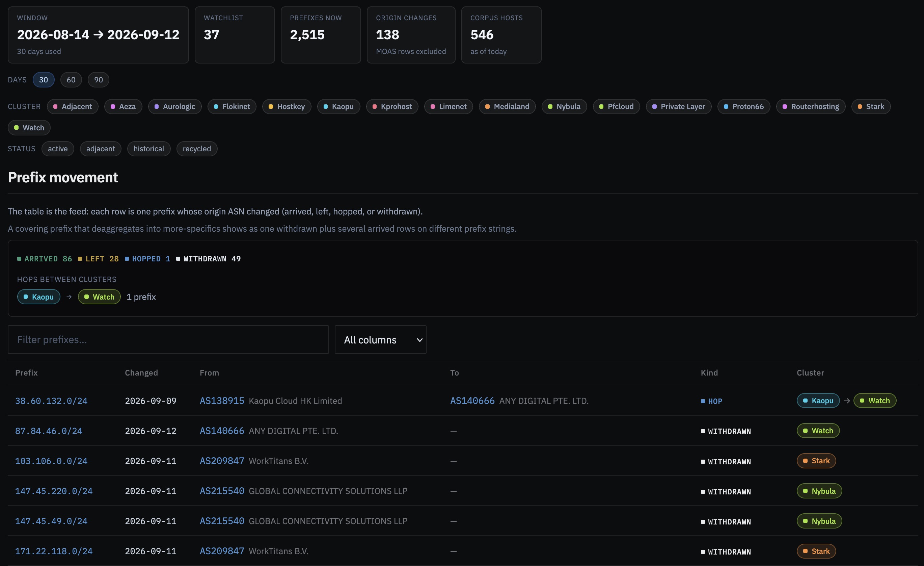The height and width of the screenshot is (566, 924).
Task: Switch the window to 90 days
Action: (98, 80)
